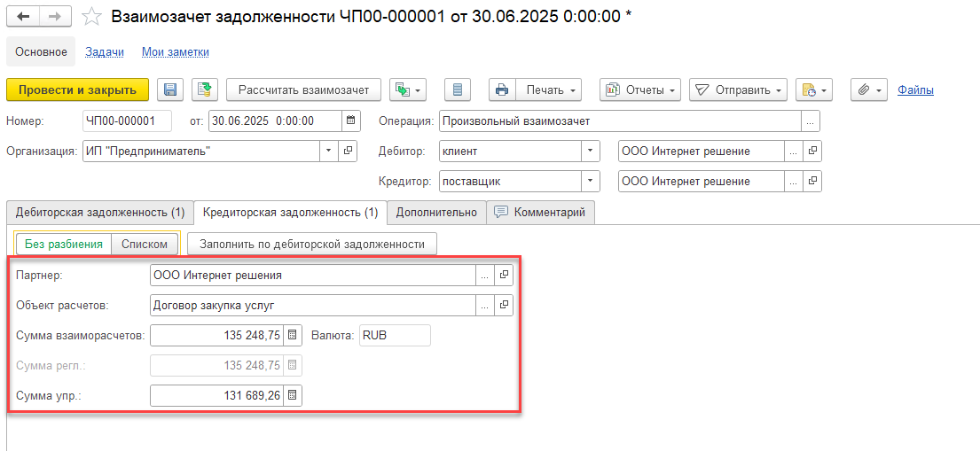Click the save document diskette icon
The height and width of the screenshot is (451, 980).
[170, 89]
